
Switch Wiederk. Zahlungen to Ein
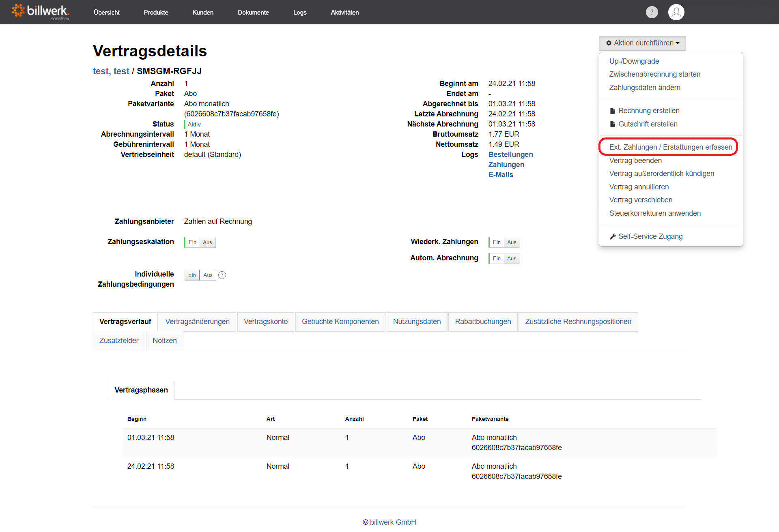click(497, 242)
